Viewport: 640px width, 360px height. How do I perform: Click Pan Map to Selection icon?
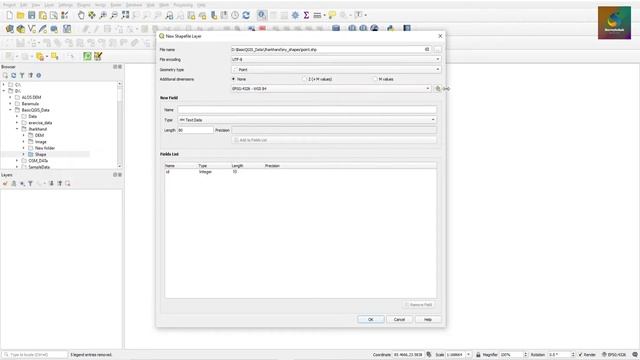coord(92,16)
